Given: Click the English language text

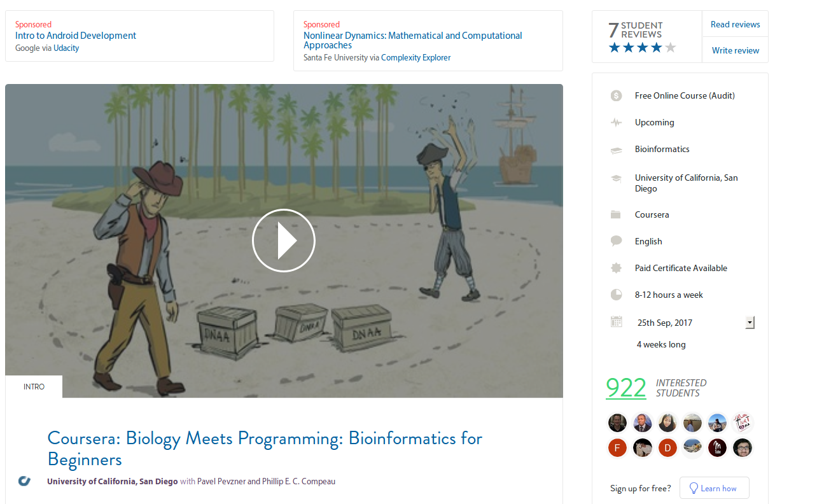Looking at the screenshot, I should (648, 241).
